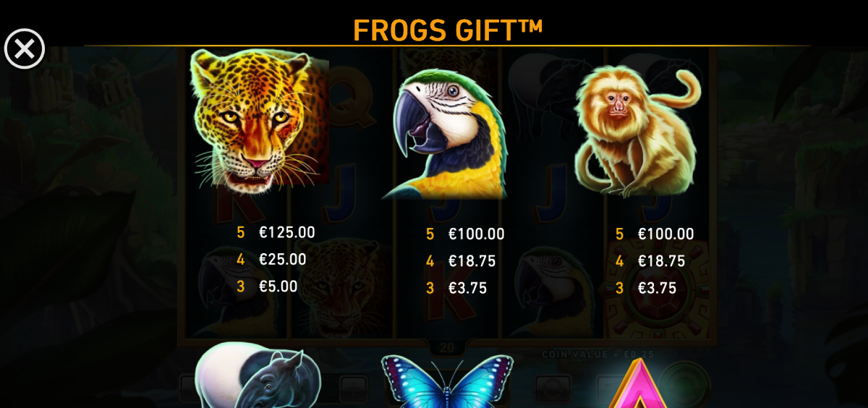
Task: Click the jaguar symbol image
Action: (258, 119)
